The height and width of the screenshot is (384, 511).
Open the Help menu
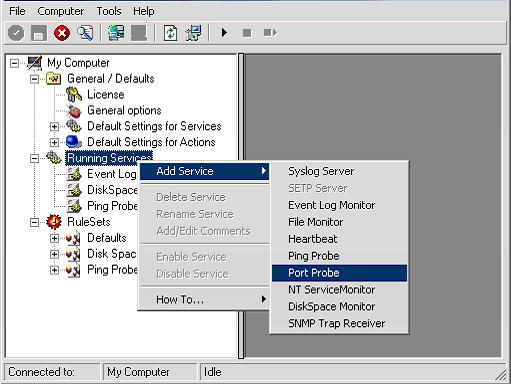(x=144, y=11)
